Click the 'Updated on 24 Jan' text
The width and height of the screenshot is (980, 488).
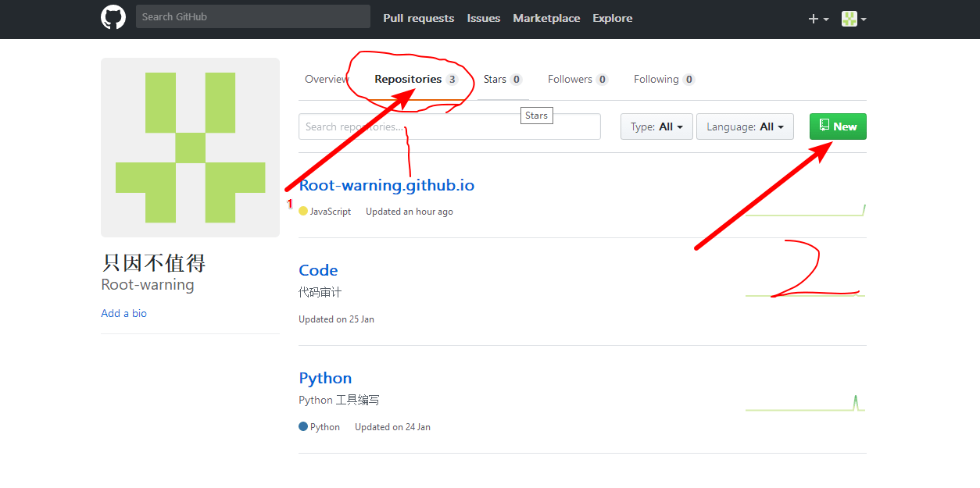coord(392,427)
